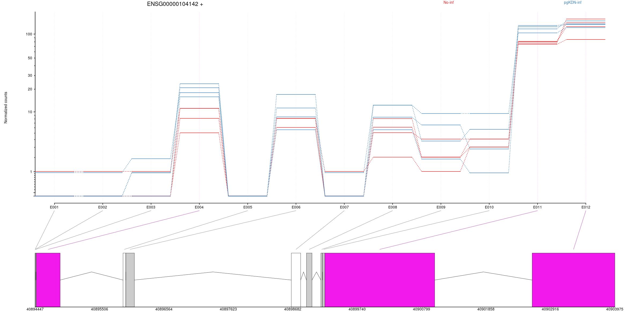Image resolution: width=644 pixels, height=322 pixels.
Task: Click the E007 exon axis label
Action: click(x=344, y=207)
